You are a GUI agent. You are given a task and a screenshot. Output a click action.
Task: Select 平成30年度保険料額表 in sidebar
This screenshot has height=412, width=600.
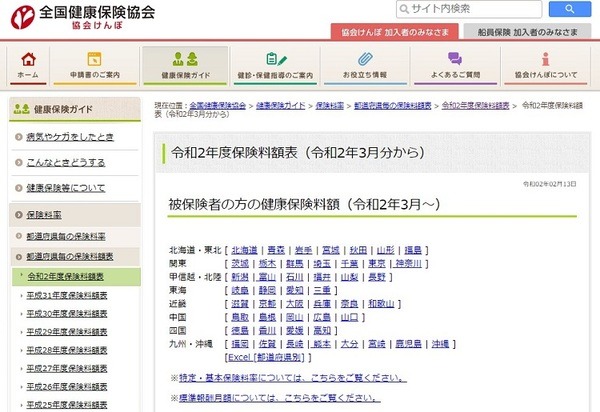[67, 314]
